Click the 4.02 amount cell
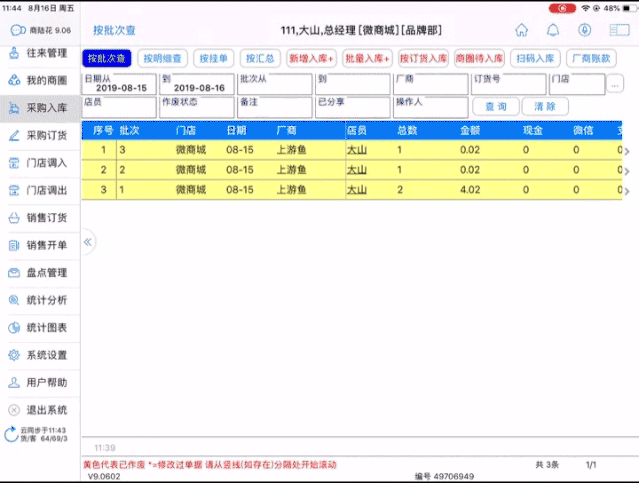 point(470,190)
